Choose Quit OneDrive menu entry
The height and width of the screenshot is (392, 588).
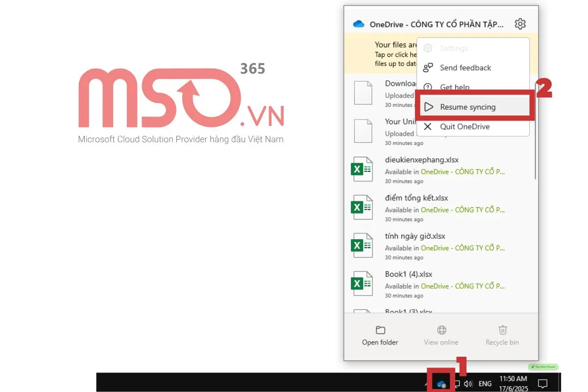point(465,126)
